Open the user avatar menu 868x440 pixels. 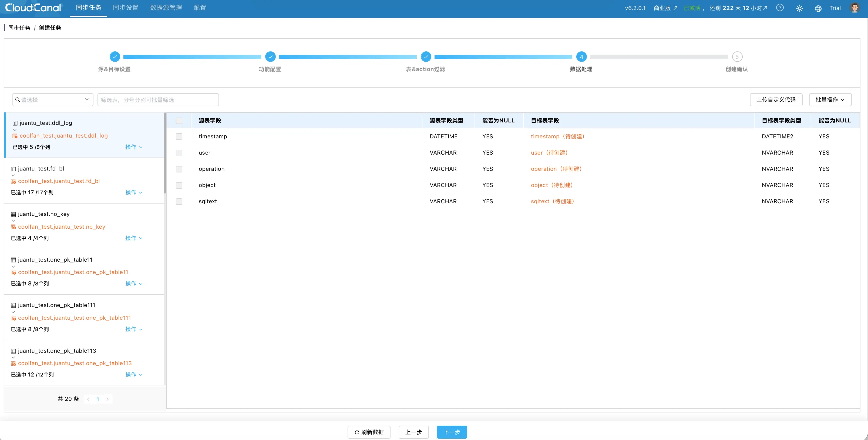point(854,8)
